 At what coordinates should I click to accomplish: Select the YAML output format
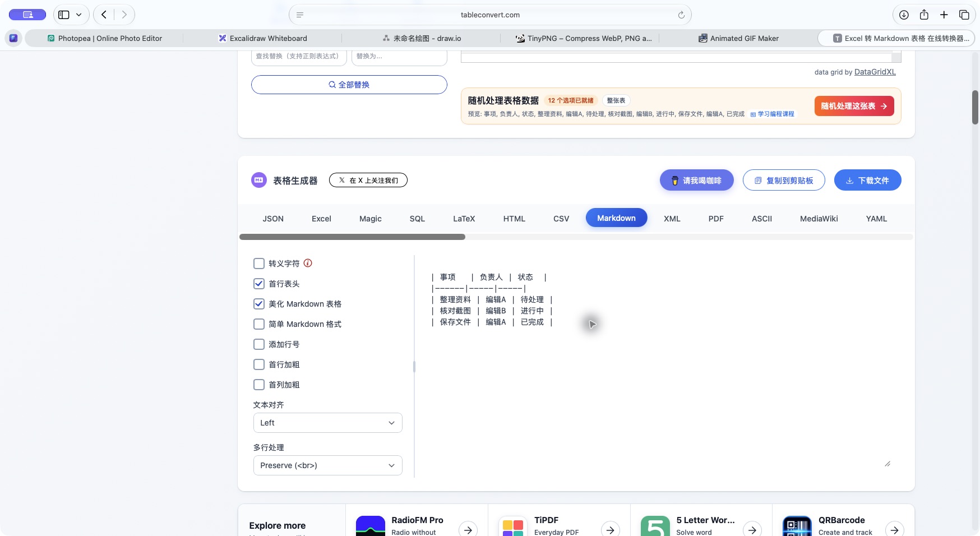(x=876, y=219)
